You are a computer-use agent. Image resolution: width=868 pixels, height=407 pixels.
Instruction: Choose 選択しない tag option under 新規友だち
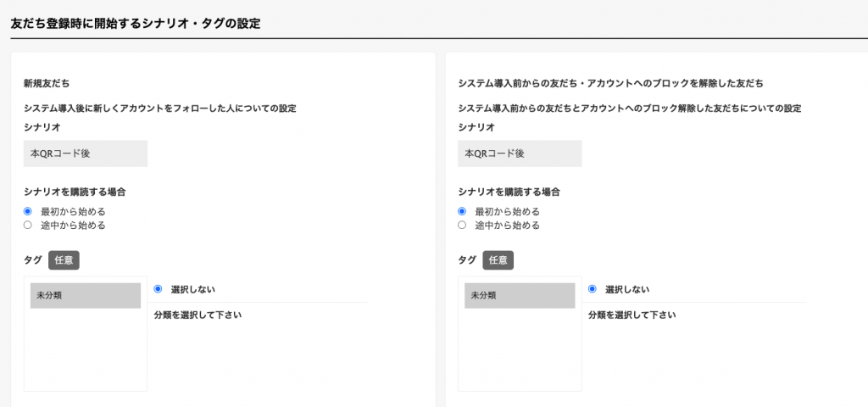158,288
